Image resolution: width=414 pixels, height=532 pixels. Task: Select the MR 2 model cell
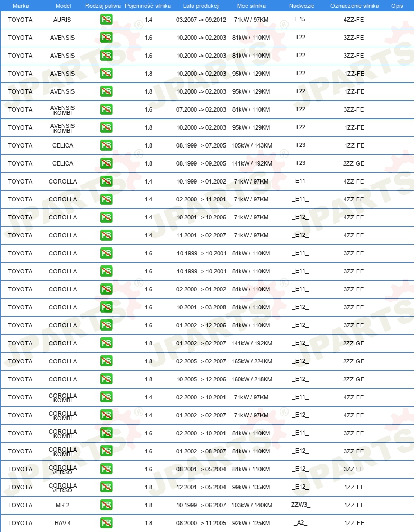(62, 505)
